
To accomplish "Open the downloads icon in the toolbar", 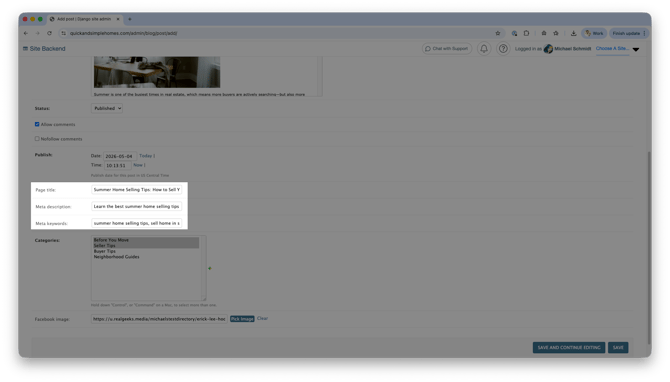I will (x=573, y=33).
